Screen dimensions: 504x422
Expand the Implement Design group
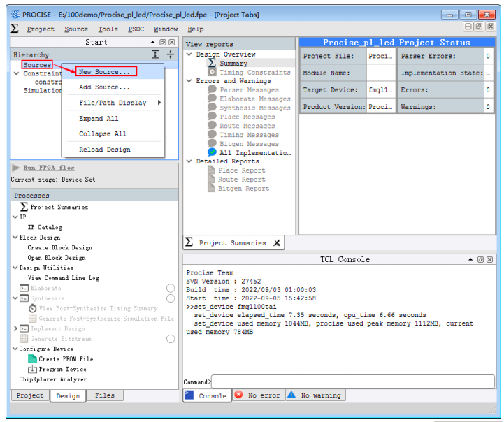(15, 328)
